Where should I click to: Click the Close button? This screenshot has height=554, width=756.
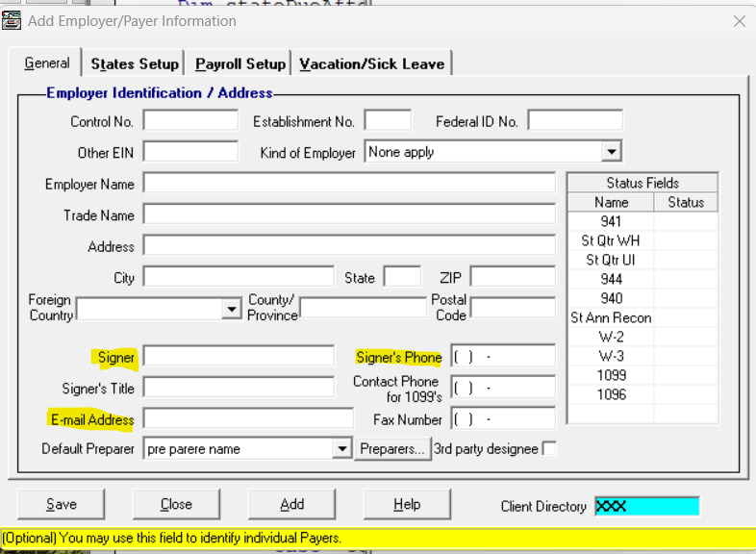pos(176,504)
